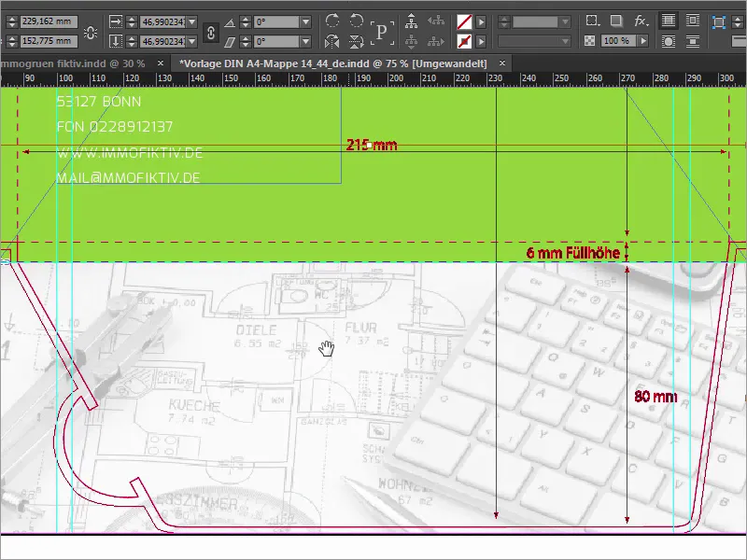Viewport: 747px width, 560px height.
Task: Open stroke type dropdown
Action: pos(565,42)
